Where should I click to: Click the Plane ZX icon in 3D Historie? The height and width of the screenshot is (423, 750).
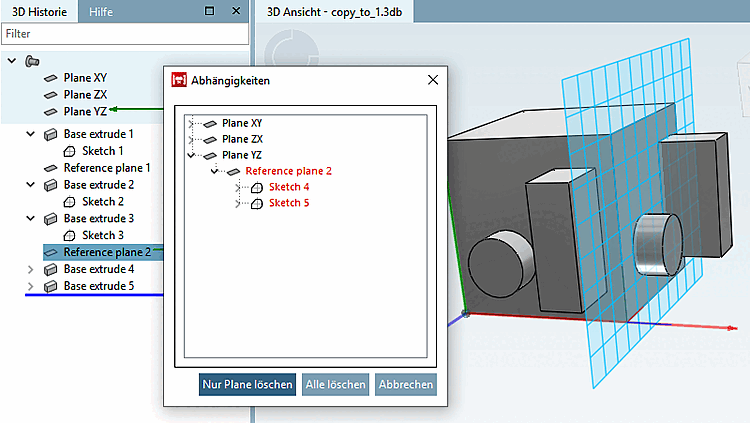pyautogui.click(x=50, y=95)
